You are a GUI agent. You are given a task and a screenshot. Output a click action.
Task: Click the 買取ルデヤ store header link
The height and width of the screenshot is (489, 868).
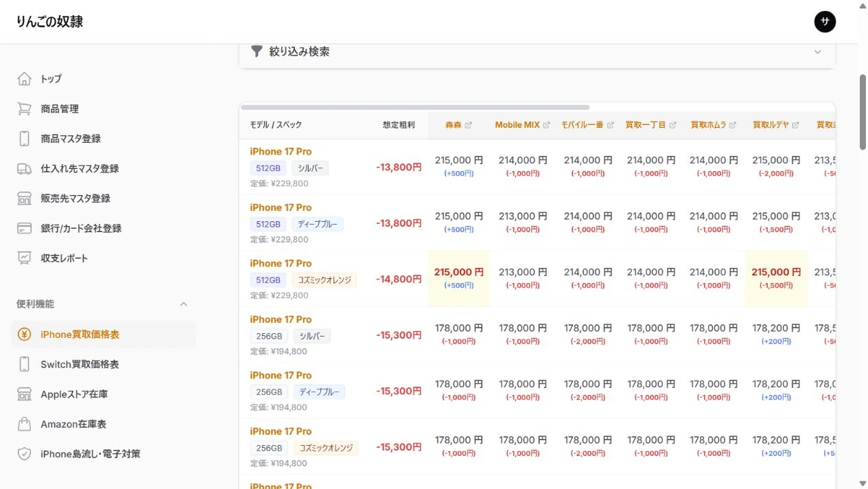(x=771, y=125)
